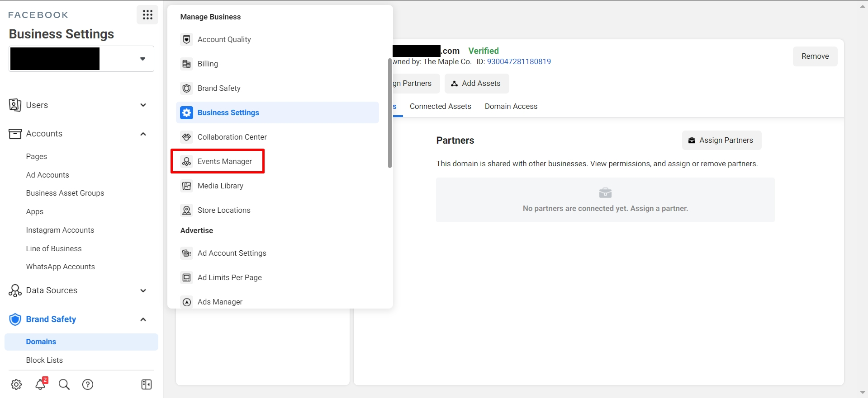Open the help question mark icon
868x398 pixels.
point(88,384)
